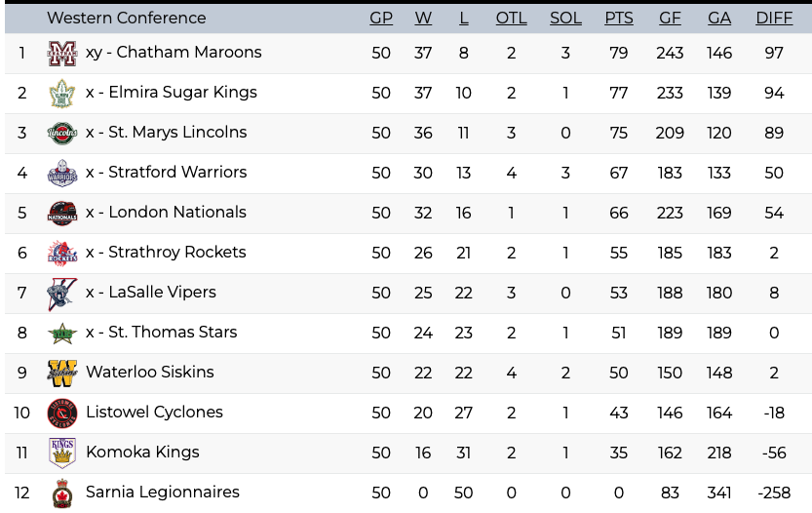This screenshot has width=812, height=513.
Task: Sort standings by the GP column
Action: (x=381, y=19)
